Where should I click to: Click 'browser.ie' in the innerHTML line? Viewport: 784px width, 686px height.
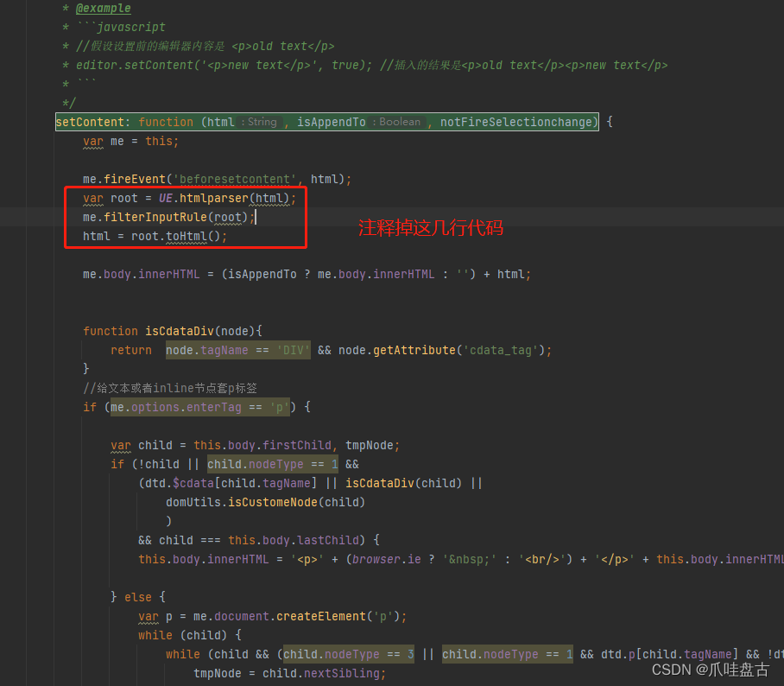click(387, 559)
